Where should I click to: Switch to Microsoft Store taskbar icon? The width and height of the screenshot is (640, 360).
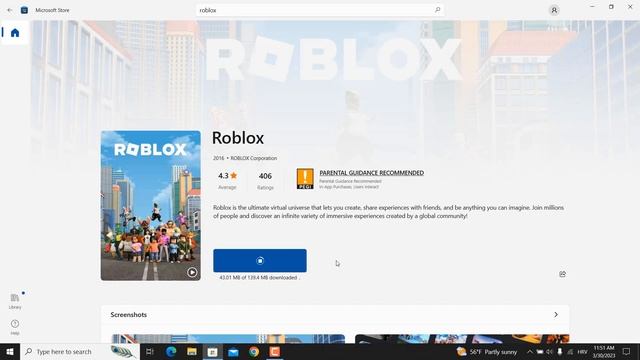(x=213, y=351)
